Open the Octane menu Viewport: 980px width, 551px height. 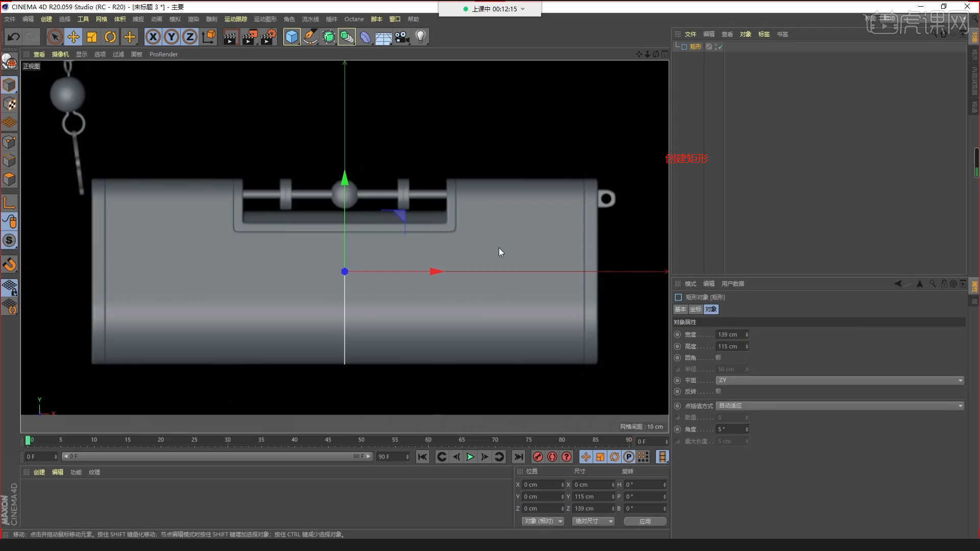point(354,19)
